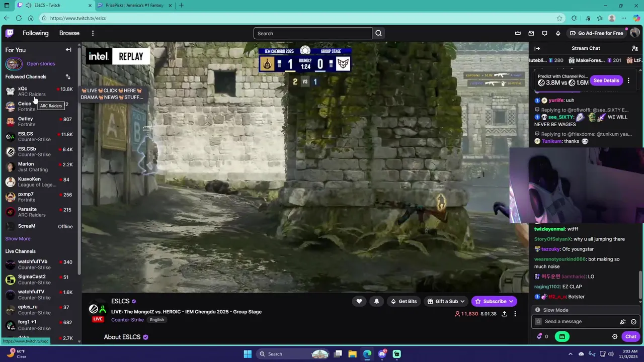
Task: Follow ESLCS with the heart button
Action: pos(359,301)
